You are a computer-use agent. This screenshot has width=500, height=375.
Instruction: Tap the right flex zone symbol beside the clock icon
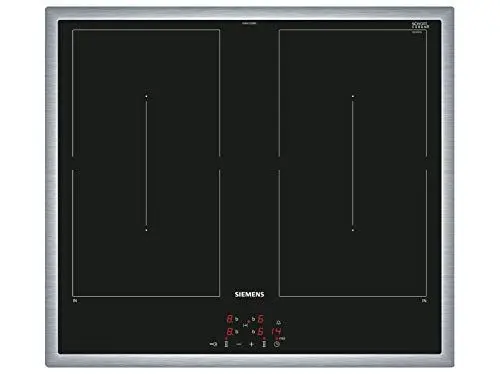click(264, 344)
